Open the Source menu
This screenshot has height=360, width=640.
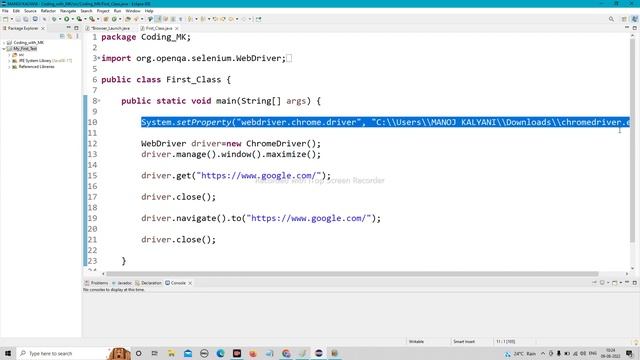coord(30,11)
